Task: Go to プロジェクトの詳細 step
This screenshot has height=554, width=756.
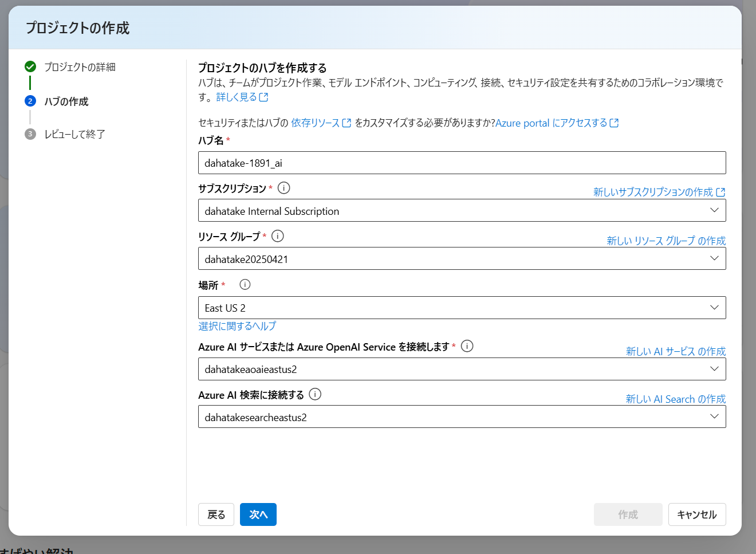Action: [80, 67]
